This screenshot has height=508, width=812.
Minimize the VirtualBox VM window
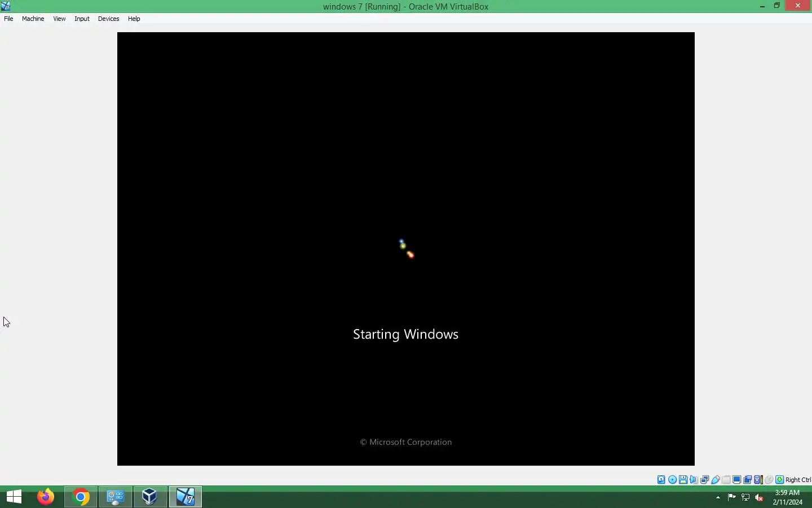pyautogui.click(x=763, y=6)
